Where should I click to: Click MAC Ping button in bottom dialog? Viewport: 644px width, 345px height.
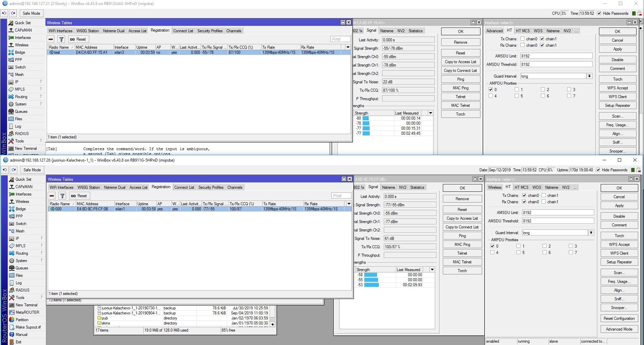(x=462, y=245)
